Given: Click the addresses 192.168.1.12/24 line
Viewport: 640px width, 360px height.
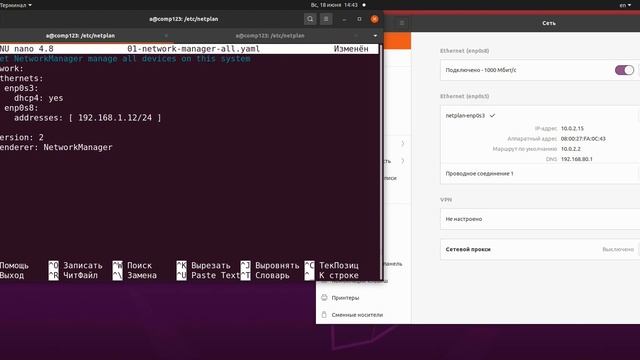Looking at the screenshot, I should [x=88, y=118].
